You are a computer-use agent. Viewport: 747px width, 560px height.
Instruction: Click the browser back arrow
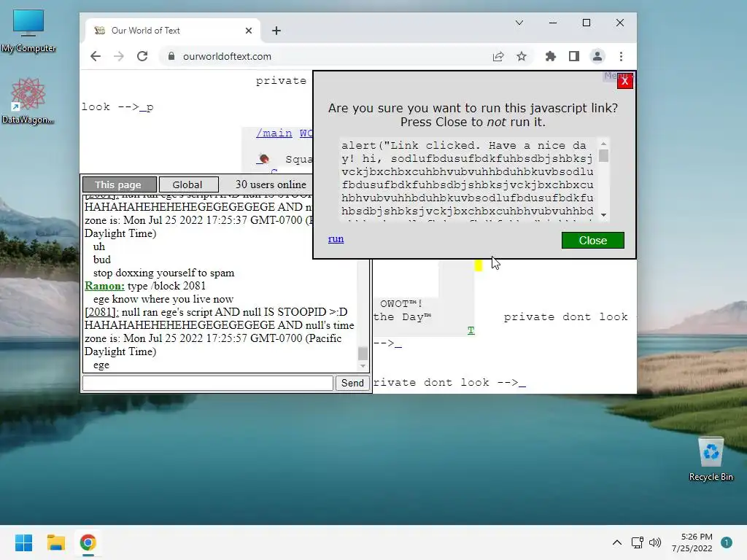point(96,56)
